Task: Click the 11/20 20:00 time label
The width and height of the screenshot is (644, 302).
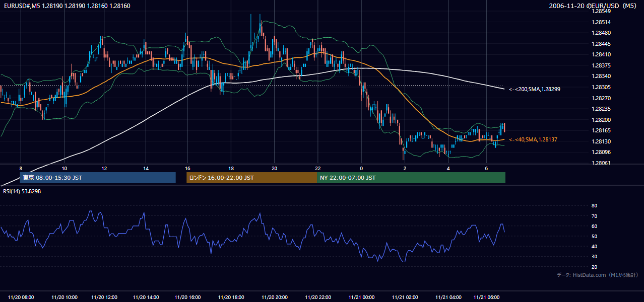Action: coord(274,297)
